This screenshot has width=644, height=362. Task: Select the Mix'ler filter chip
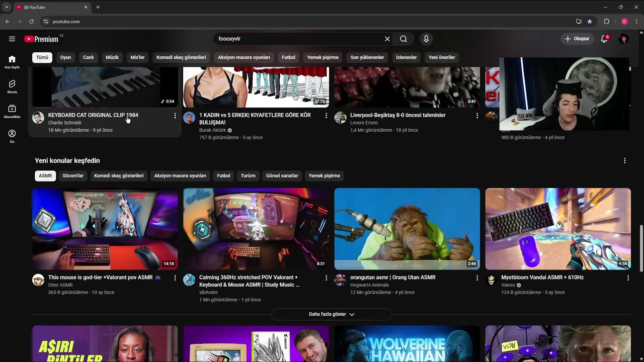click(137, 57)
